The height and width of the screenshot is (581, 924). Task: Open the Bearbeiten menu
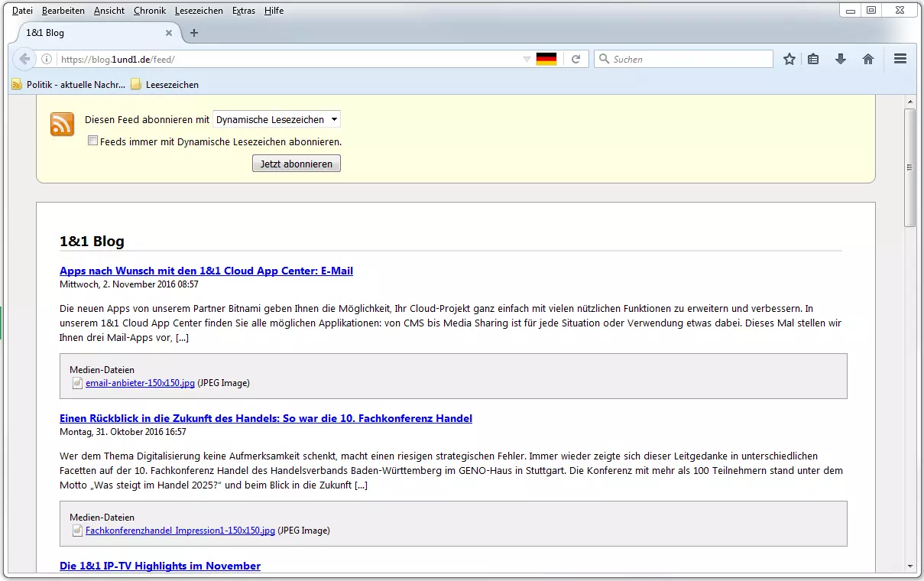pyautogui.click(x=63, y=11)
